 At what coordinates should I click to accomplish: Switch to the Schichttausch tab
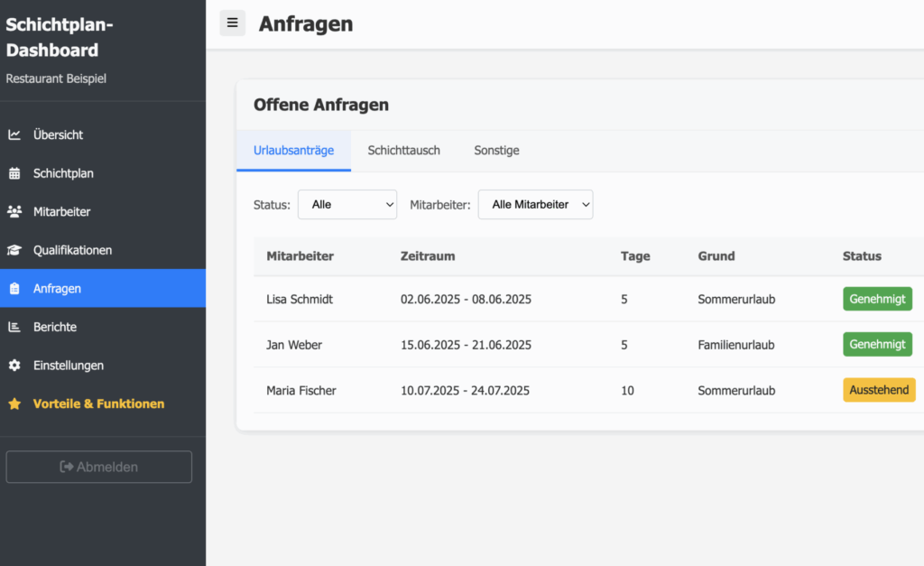click(x=403, y=151)
